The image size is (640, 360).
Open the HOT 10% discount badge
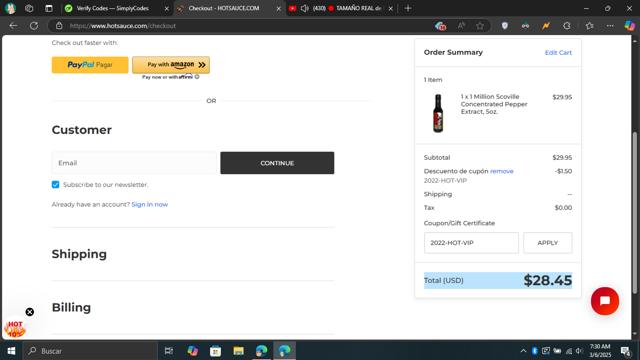[15, 329]
